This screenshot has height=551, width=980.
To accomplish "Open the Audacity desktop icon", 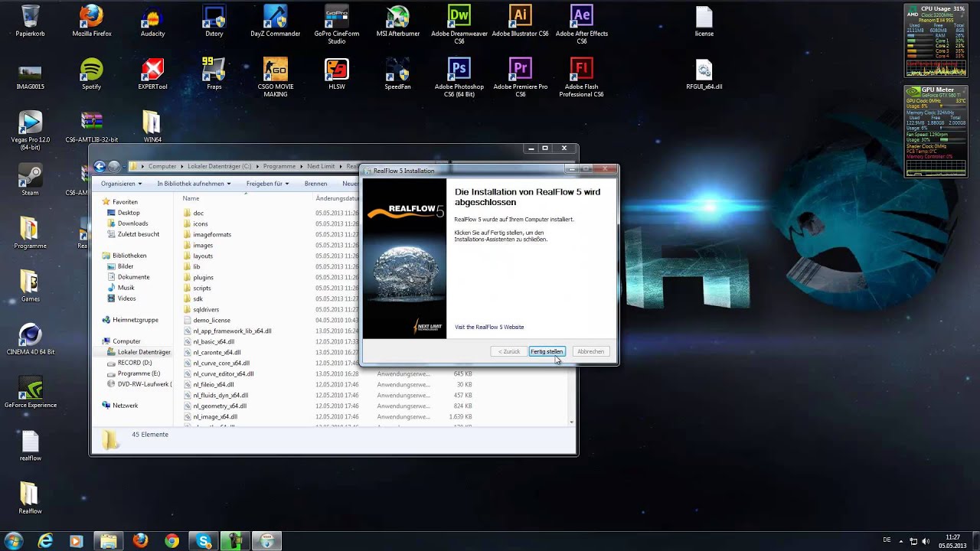I will [x=153, y=21].
